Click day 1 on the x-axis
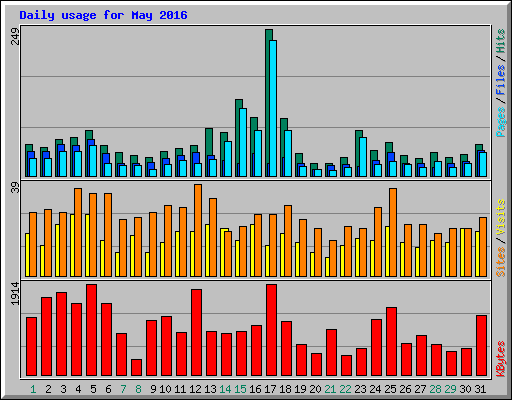 (x=33, y=389)
